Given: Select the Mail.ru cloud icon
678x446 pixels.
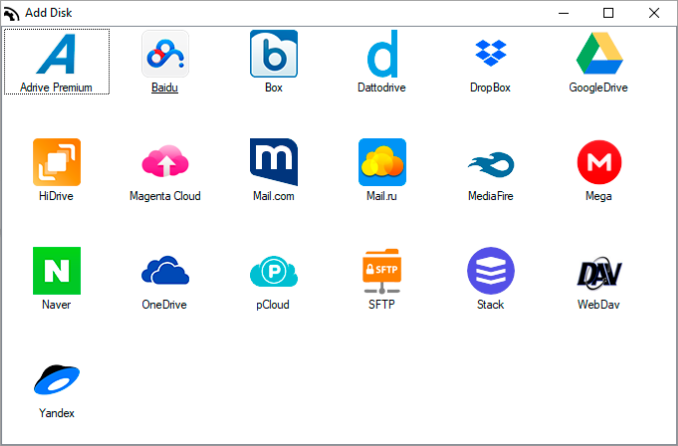Looking at the screenshot, I should pos(382,162).
